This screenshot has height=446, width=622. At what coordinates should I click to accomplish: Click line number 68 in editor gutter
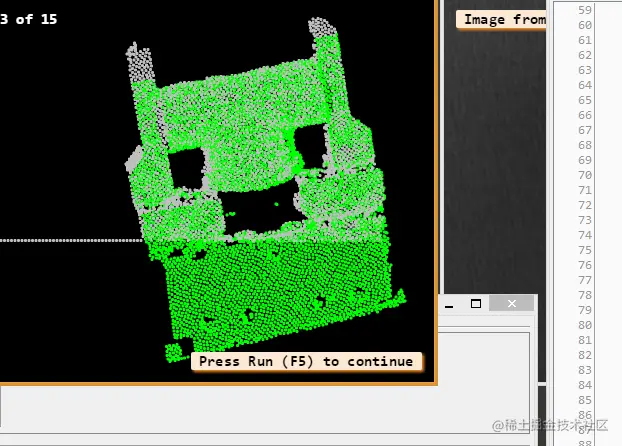(585, 145)
